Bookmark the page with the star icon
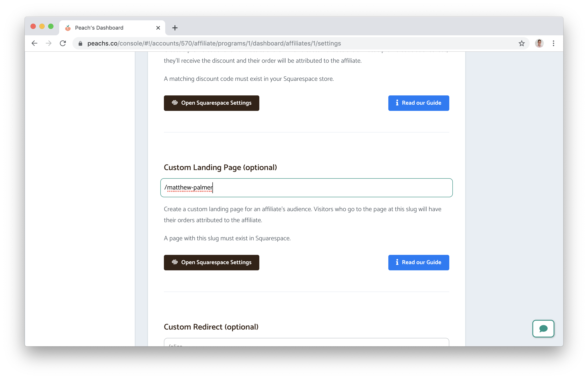The width and height of the screenshot is (588, 379). [x=521, y=43]
